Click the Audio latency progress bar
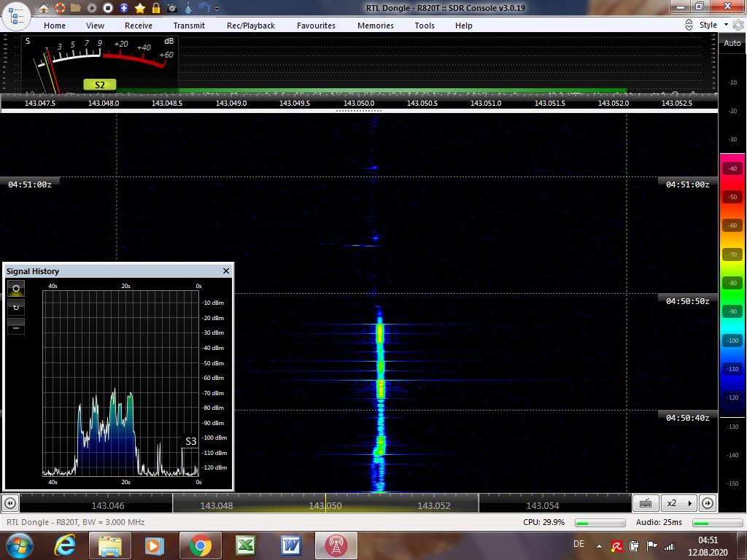Image resolution: width=747 pixels, height=560 pixels. [717, 523]
